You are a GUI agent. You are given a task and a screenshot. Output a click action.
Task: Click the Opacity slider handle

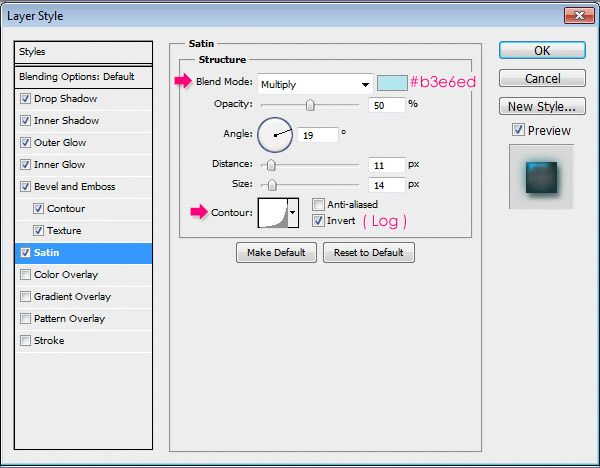(310, 105)
